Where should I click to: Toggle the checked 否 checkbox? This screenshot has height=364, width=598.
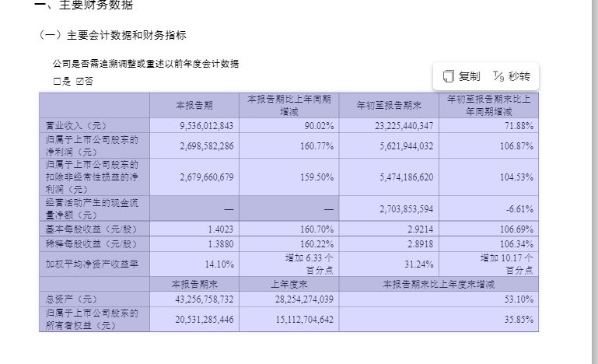79,81
